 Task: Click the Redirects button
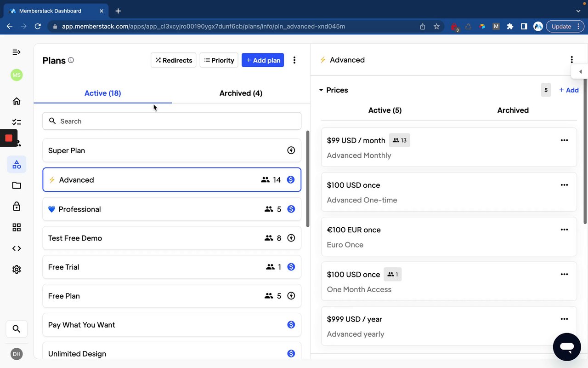[x=174, y=60]
